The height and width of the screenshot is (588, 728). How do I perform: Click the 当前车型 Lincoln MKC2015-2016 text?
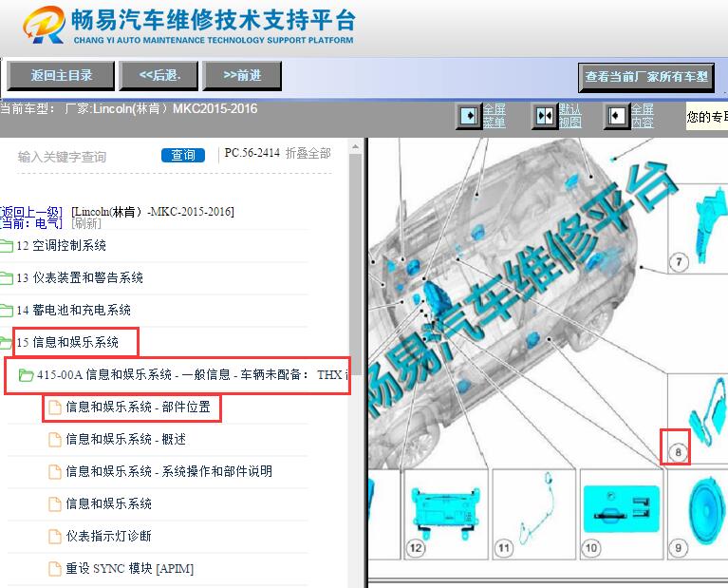point(128,109)
